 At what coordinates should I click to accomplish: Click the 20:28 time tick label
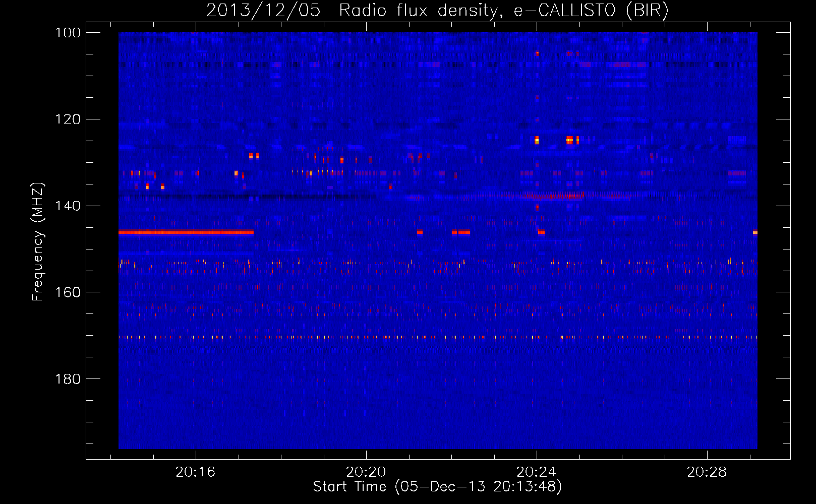click(707, 472)
